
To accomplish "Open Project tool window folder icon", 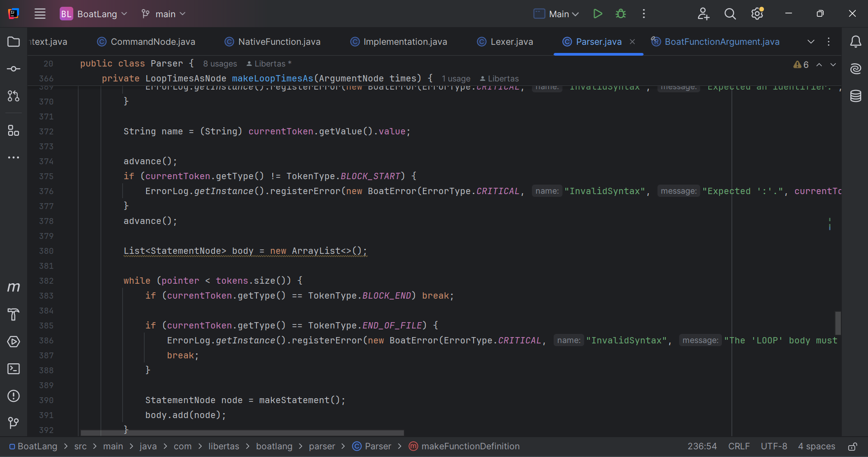I will click(x=14, y=42).
